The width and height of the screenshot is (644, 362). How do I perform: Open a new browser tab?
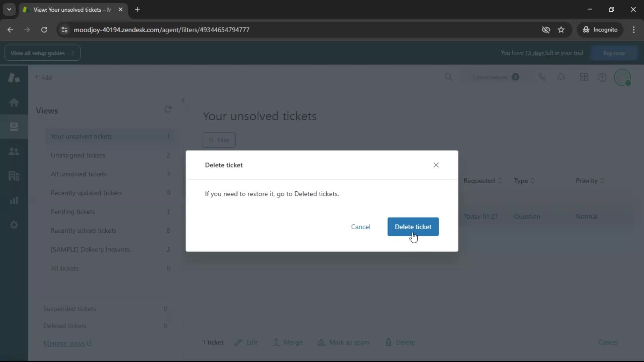[138, 10]
